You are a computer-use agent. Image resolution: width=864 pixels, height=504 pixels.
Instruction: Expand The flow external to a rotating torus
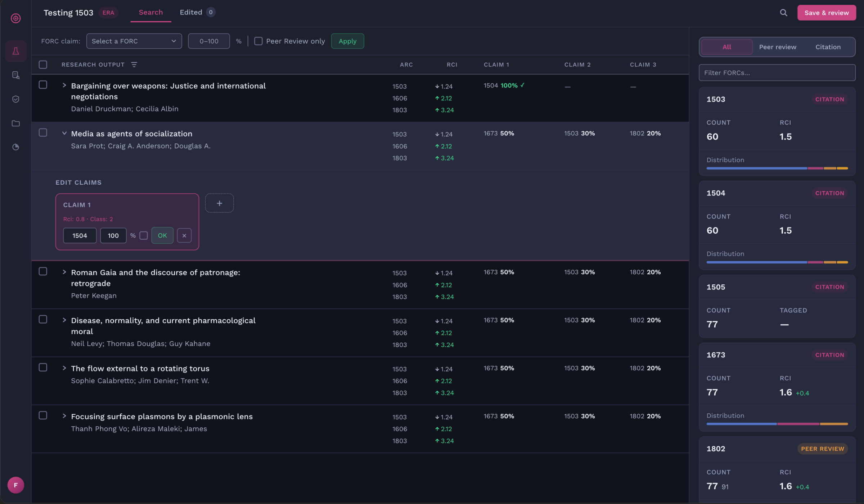(x=64, y=368)
